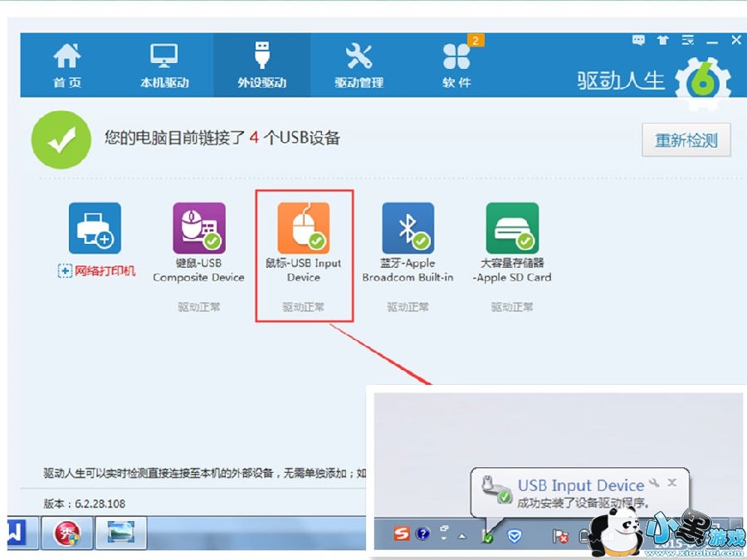Click 驱动正常 under 鼠标-USB Input Device
Image resolution: width=747 pixels, height=560 pixels.
pyautogui.click(x=304, y=307)
